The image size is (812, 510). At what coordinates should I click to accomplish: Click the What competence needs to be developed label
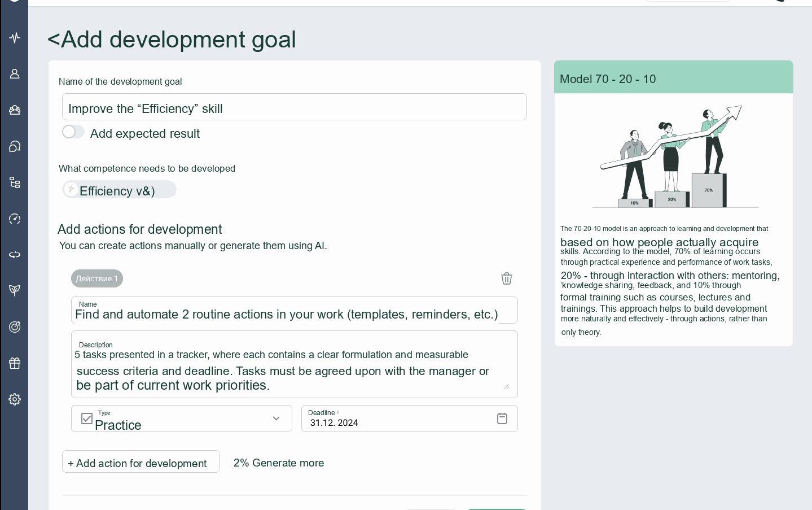tap(147, 168)
